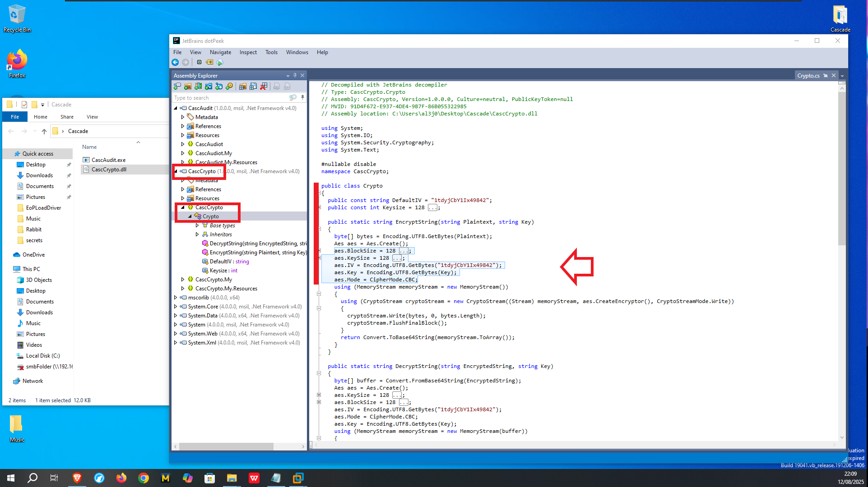868x487 pixels.
Task: Expand the System.Core assembly node
Action: point(176,307)
